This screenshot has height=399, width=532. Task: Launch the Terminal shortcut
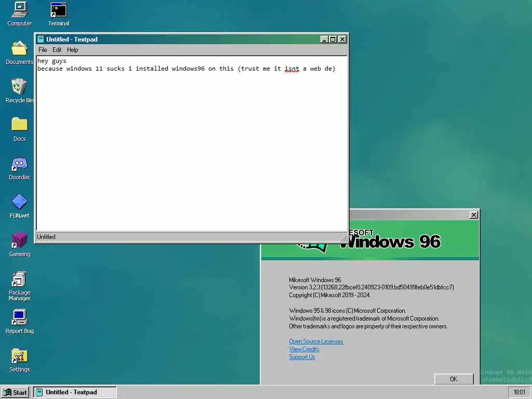coord(58,14)
